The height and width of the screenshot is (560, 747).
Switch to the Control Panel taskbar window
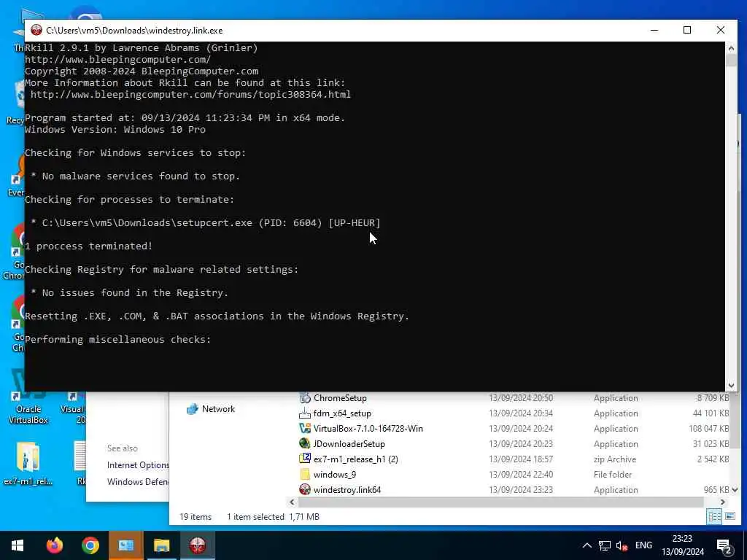(125, 545)
